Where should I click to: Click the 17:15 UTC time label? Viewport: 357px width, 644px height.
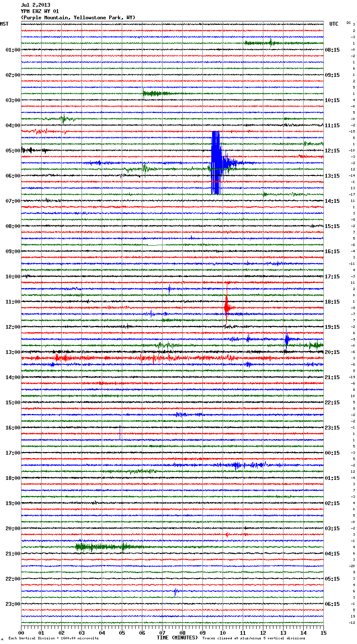coord(332,277)
